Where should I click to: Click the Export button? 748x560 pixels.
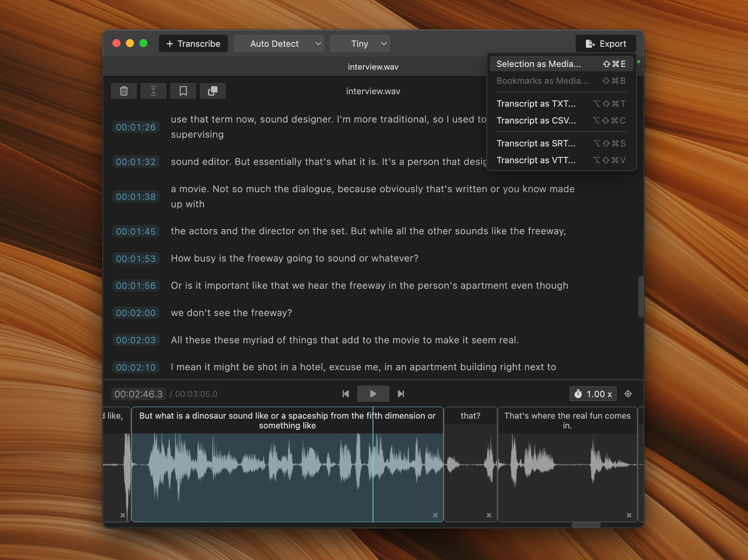coord(606,44)
